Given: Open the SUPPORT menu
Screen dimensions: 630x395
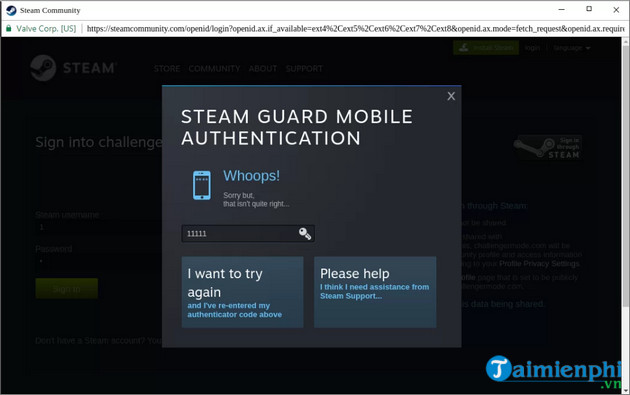Looking at the screenshot, I should point(304,69).
